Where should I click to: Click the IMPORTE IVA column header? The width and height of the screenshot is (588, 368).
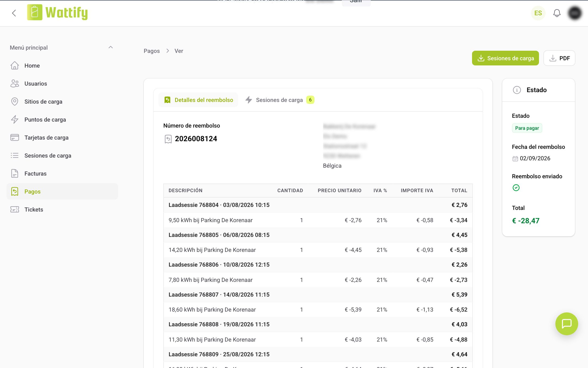pyautogui.click(x=417, y=191)
